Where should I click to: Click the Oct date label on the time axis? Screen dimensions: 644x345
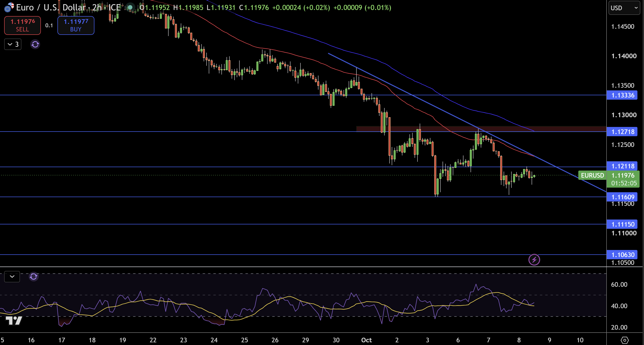[x=366, y=340]
